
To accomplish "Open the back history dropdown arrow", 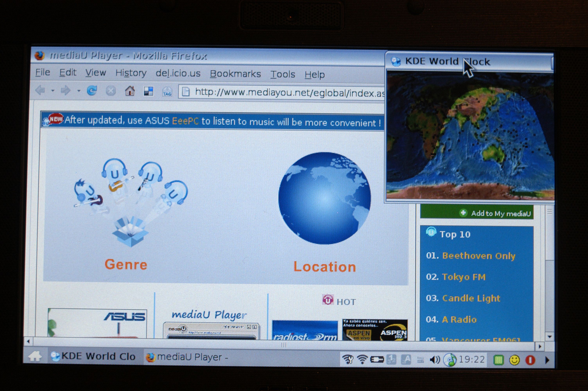I will [x=53, y=91].
